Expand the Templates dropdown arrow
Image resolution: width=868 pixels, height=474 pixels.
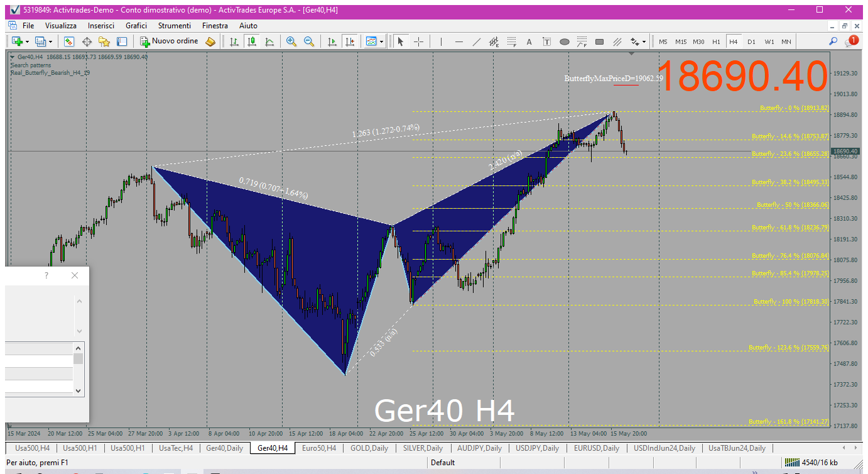pos(381,41)
